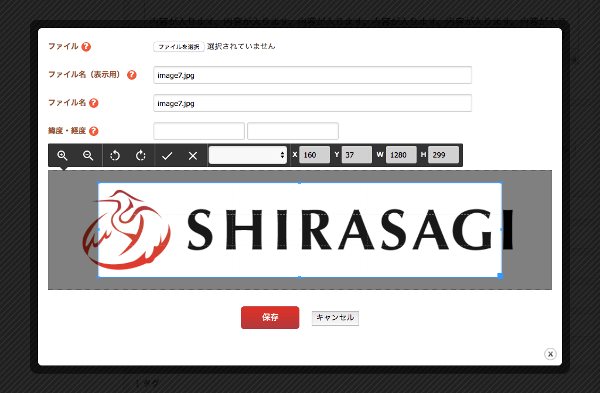Click the X coordinate field
This screenshot has width=600, height=393.
tap(314, 155)
